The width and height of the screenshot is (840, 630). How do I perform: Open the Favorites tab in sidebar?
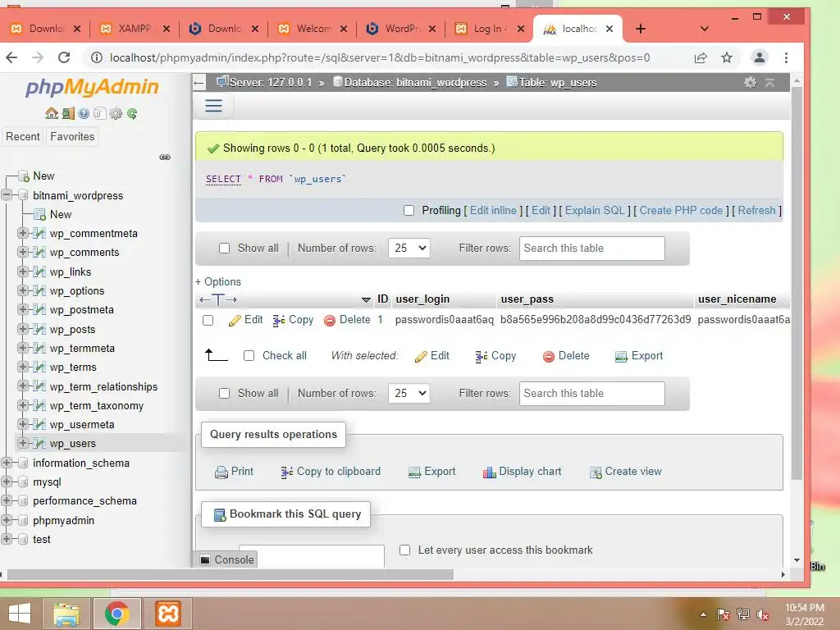tap(72, 137)
